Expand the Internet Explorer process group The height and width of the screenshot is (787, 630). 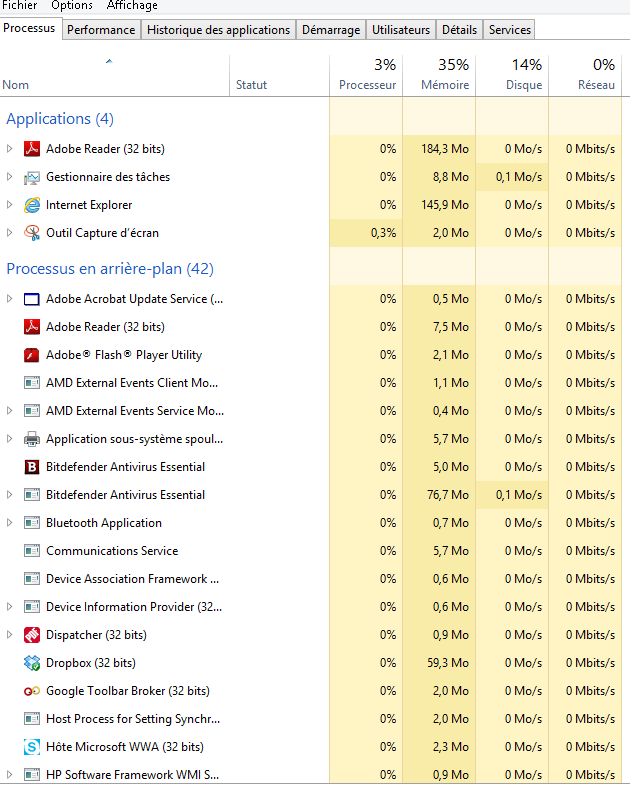click(10, 205)
